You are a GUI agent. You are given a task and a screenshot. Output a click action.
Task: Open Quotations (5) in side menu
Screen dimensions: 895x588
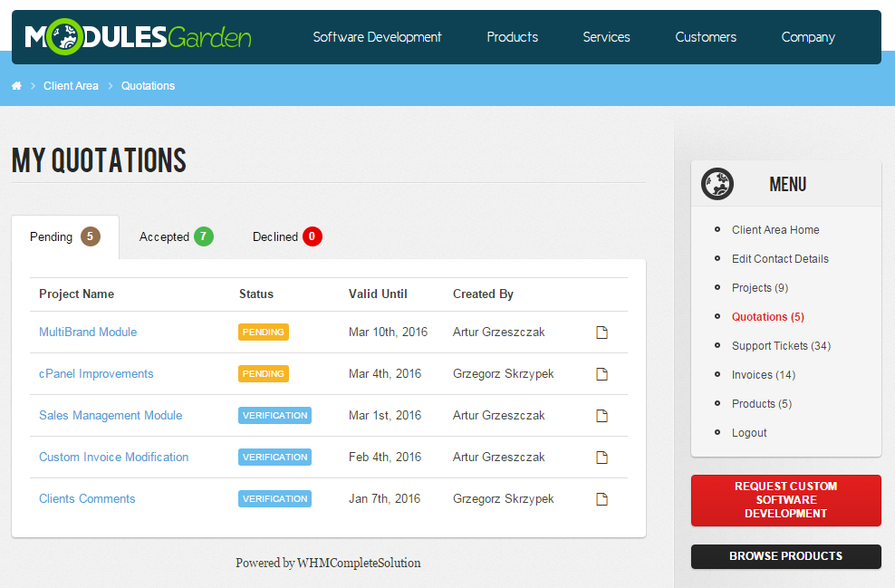point(767,317)
